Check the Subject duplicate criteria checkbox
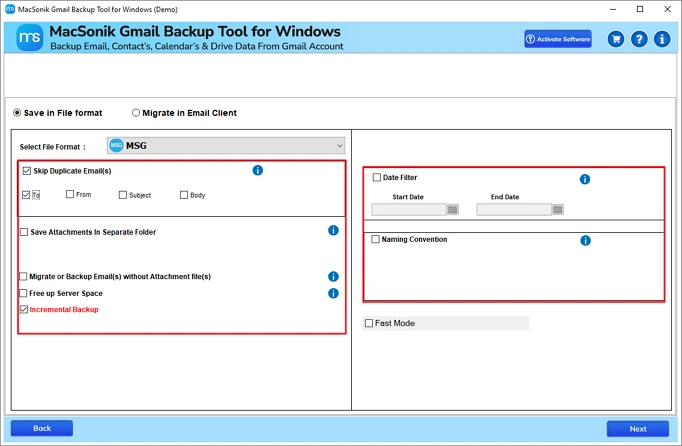The height and width of the screenshot is (446, 682). pyautogui.click(x=123, y=195)
